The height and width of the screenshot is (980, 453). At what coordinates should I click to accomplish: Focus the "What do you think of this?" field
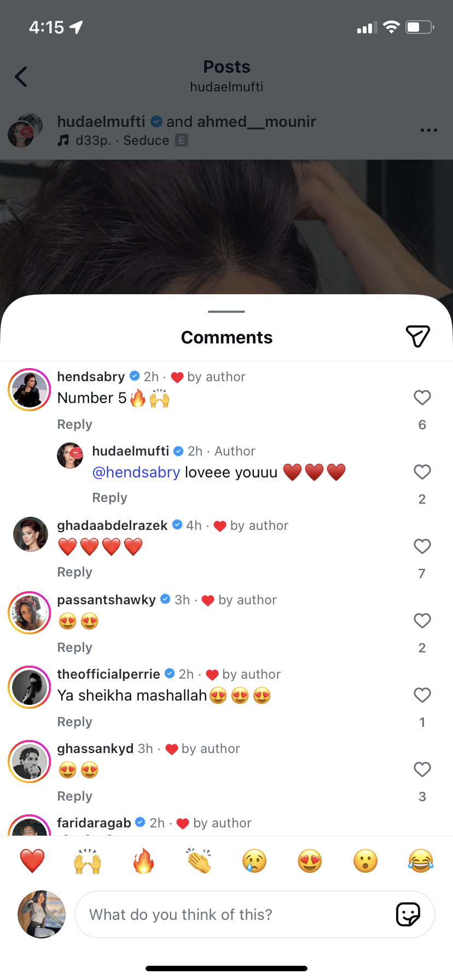[235, 914]
